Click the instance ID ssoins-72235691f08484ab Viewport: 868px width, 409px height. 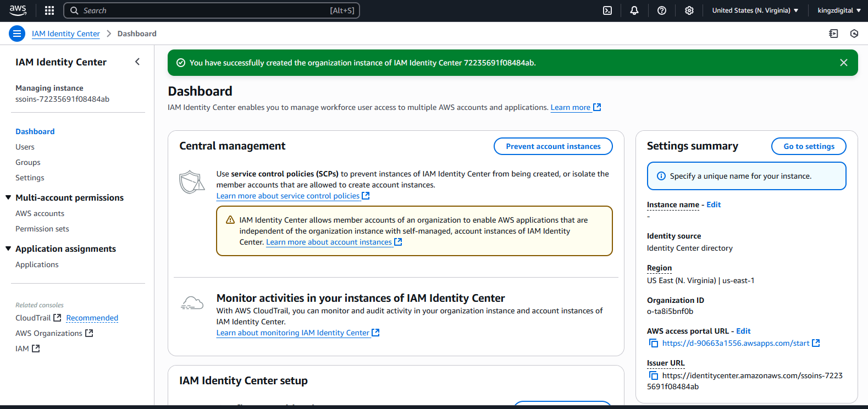click(63, 99)
